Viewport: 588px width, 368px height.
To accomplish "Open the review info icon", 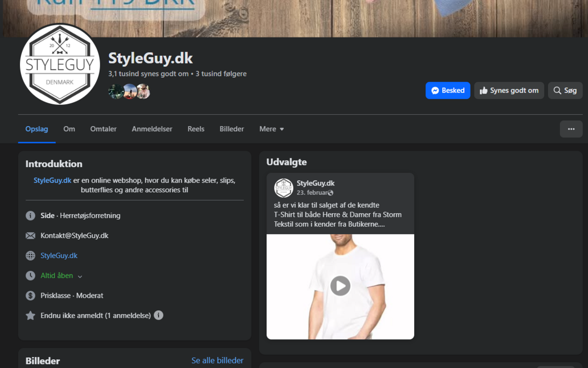I will 159,315.
